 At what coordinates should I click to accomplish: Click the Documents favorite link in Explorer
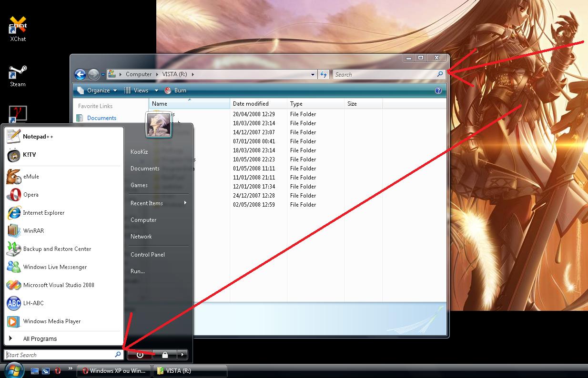click(101, 118)
